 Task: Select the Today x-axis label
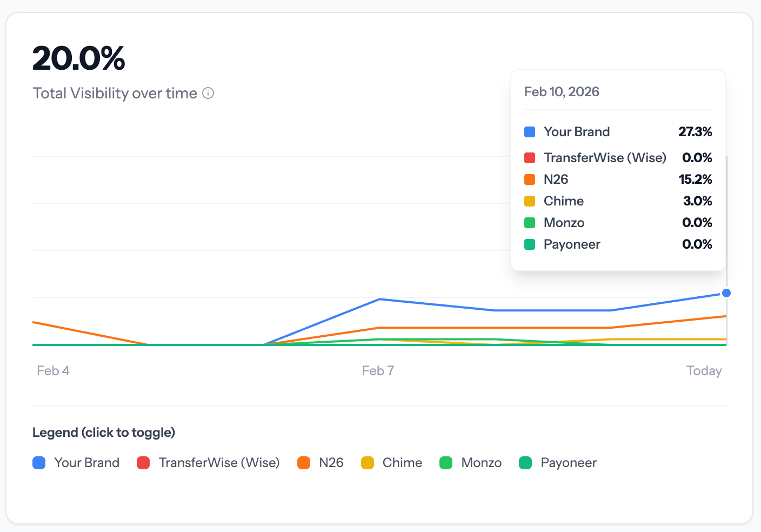tap(704, 371)
